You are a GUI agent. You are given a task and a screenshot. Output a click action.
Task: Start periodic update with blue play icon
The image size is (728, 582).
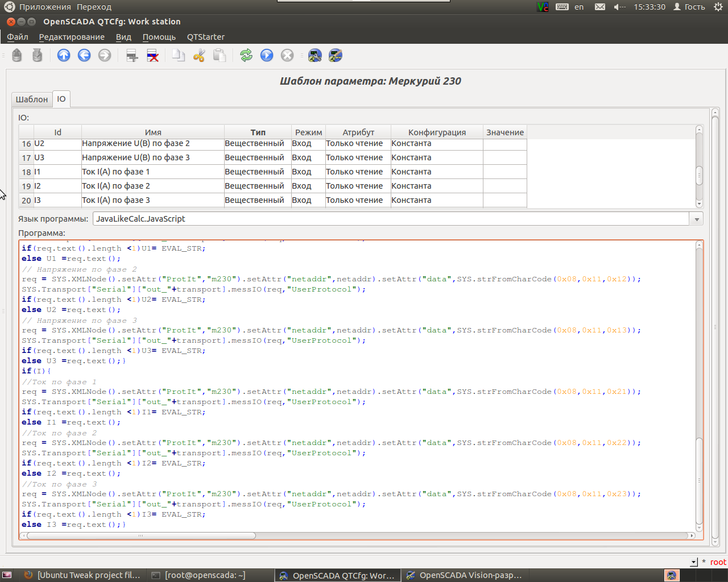[267, 55]
